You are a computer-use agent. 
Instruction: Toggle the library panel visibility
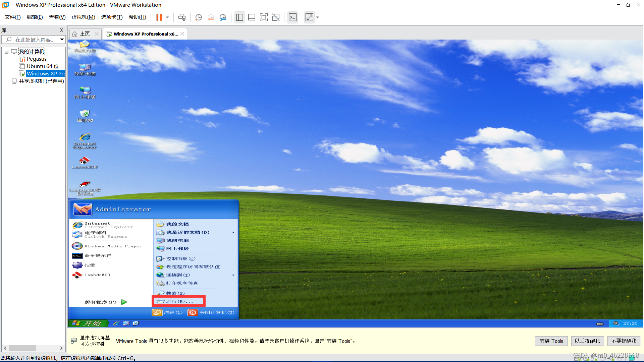239,17
